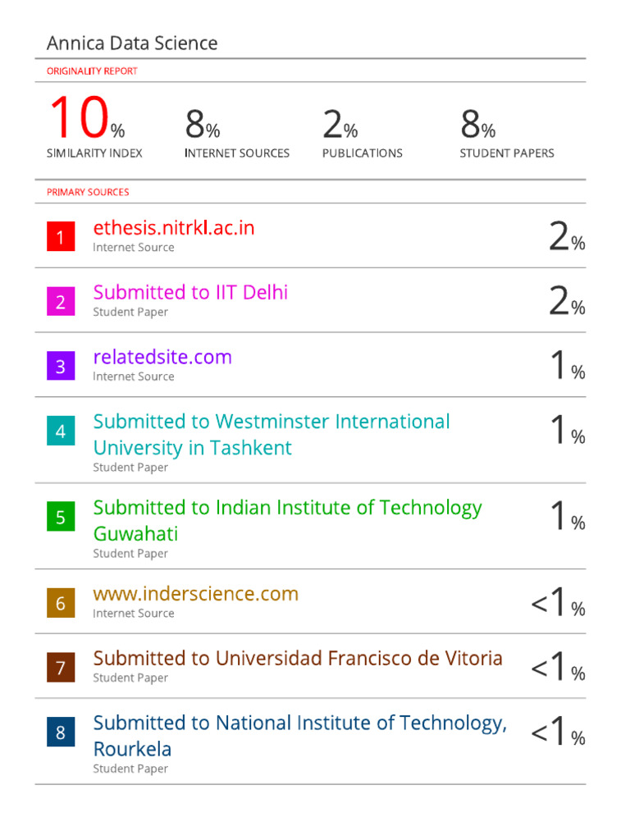
Task: Click the red source number 1 badge
Action: (61, 238)
